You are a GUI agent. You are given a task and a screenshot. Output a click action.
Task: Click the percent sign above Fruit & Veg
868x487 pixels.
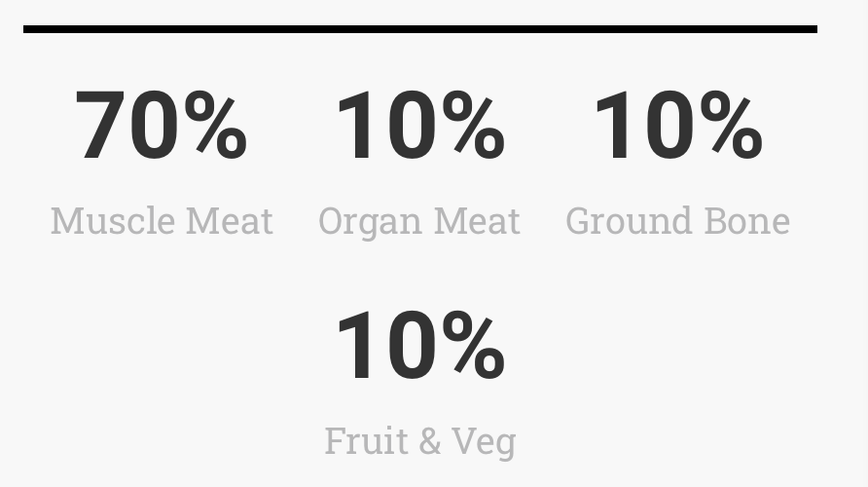tap(474, 346)
